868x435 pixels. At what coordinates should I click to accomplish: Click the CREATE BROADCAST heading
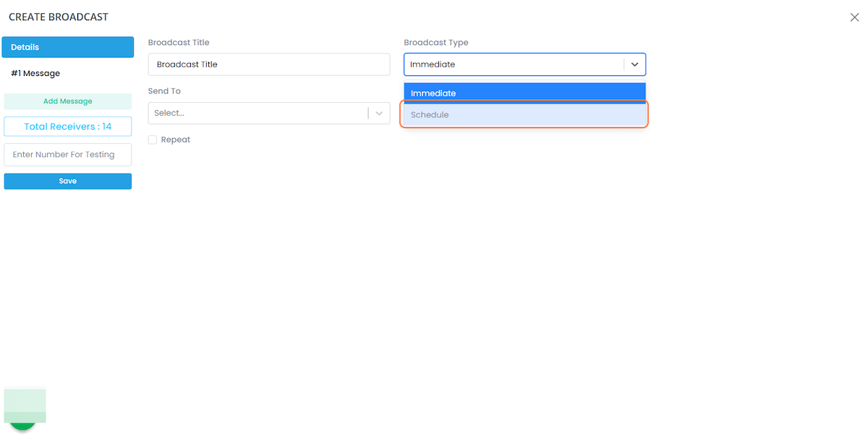pyautogui.click(x=59, y=17)
